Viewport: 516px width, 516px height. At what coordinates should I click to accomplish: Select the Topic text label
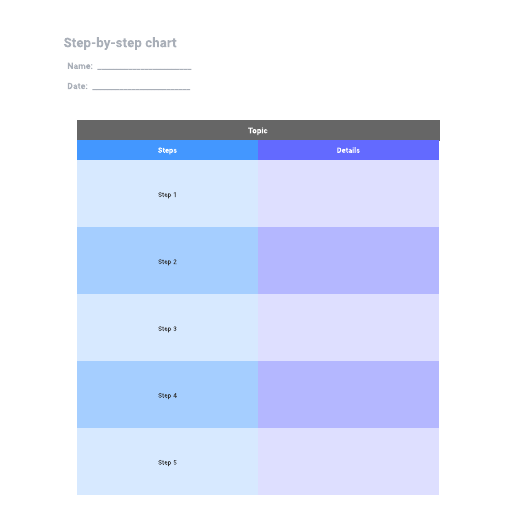click(x=258, y=131)
